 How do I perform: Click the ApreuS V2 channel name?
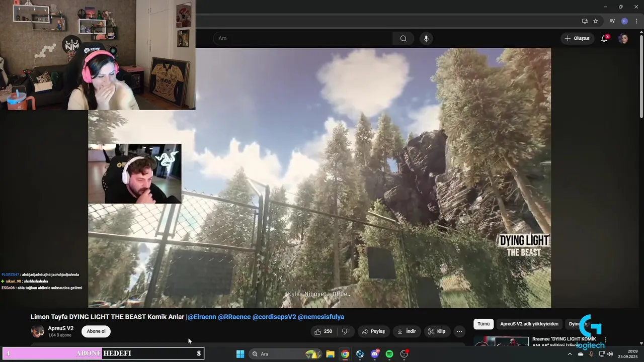click(60, 328)
